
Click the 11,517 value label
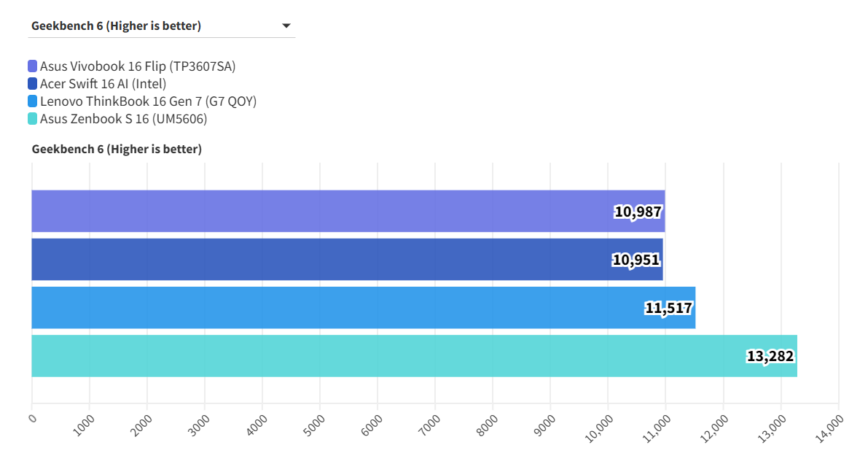668,309
